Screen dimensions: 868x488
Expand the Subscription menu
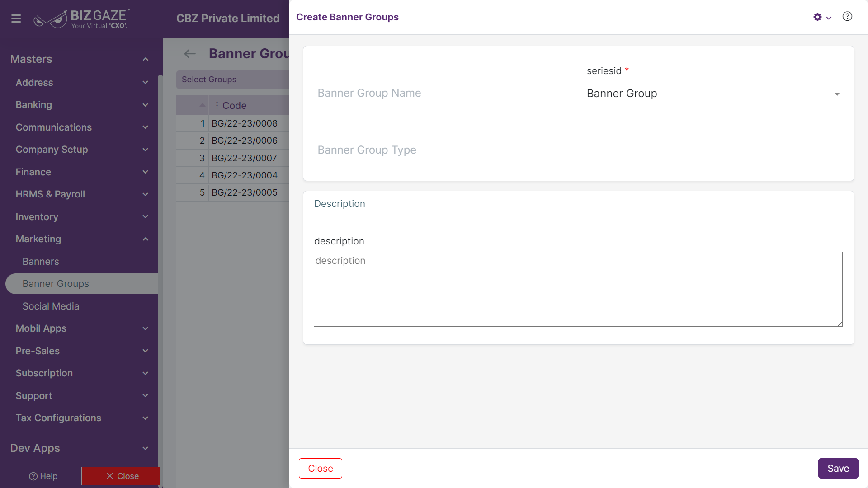coord(81,373)
